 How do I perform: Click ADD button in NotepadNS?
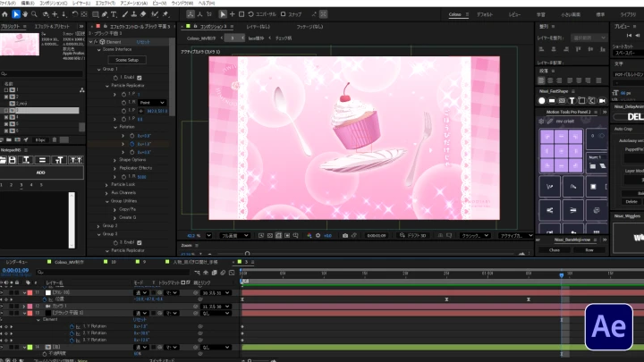40,173
